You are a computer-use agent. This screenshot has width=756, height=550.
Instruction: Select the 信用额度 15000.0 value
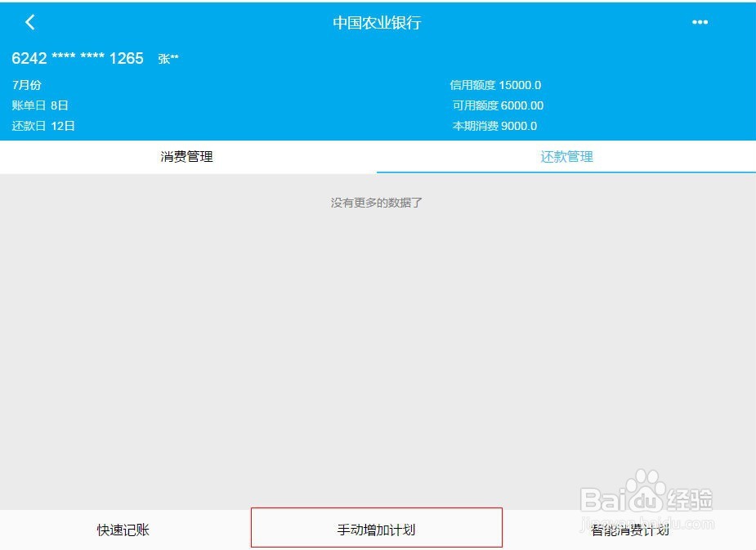[x=495, y=85]
